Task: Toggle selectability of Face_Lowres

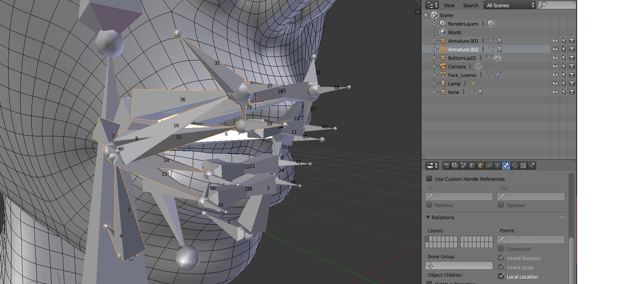Action: point(563,75)
